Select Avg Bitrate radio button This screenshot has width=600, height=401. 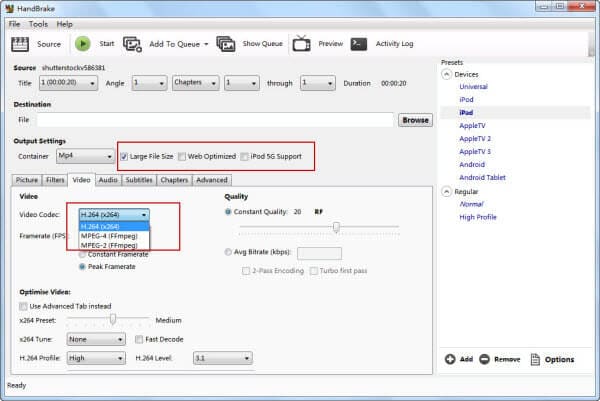(228, 252)
